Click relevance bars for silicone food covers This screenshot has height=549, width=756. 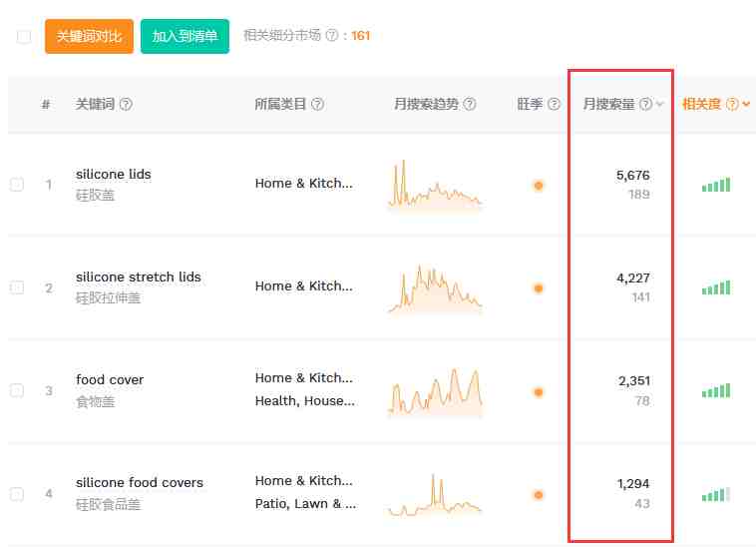[715, 494]
